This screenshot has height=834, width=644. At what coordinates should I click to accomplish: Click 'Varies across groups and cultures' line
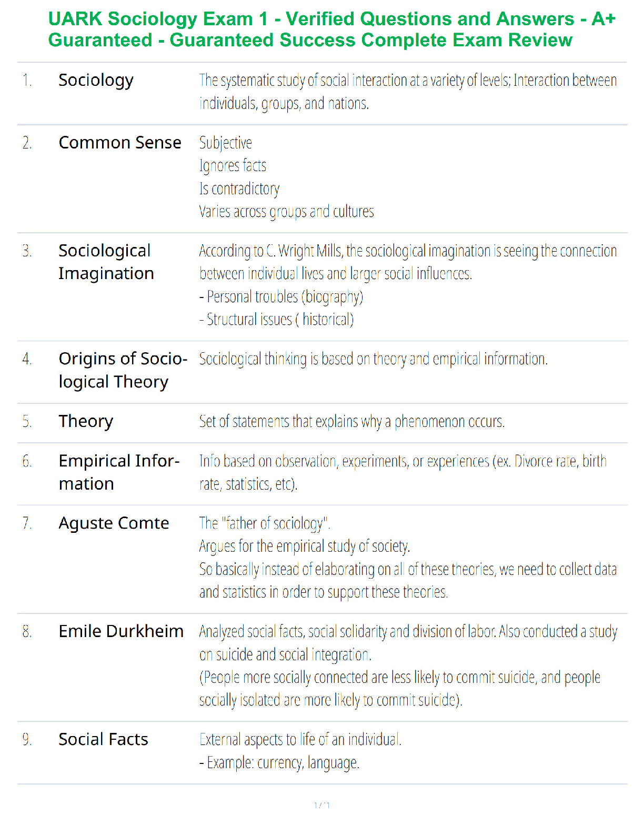click(286, 212)
